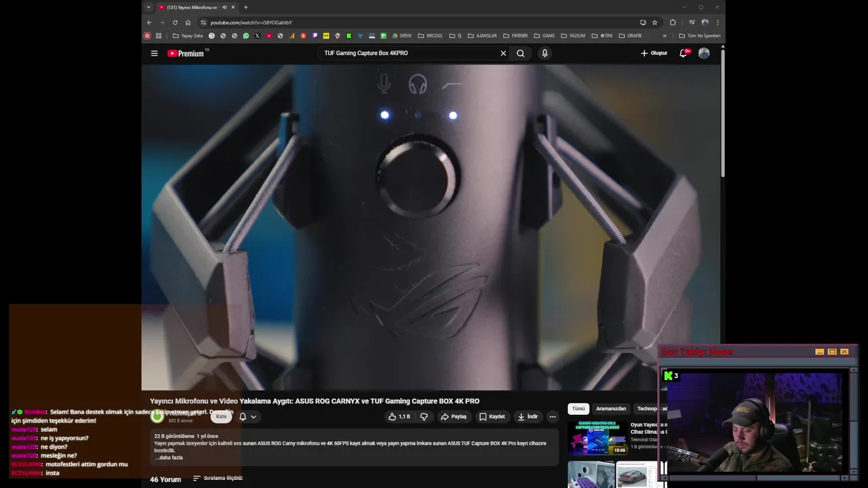The height and width of the screenshot is (488, 868).
Task: Open the FİKİRBİR bookmark folder
Action: [515, 36]
